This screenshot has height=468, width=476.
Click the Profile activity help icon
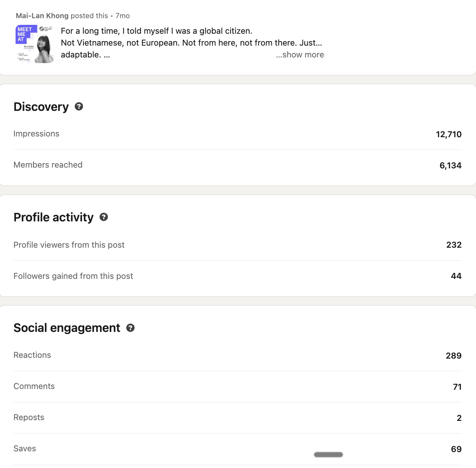tap(104, 217)
